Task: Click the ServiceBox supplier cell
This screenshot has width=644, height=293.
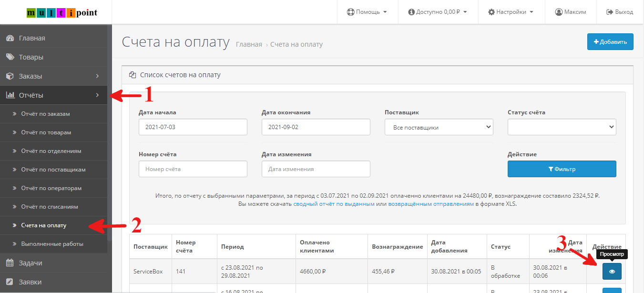Action: 150,272
